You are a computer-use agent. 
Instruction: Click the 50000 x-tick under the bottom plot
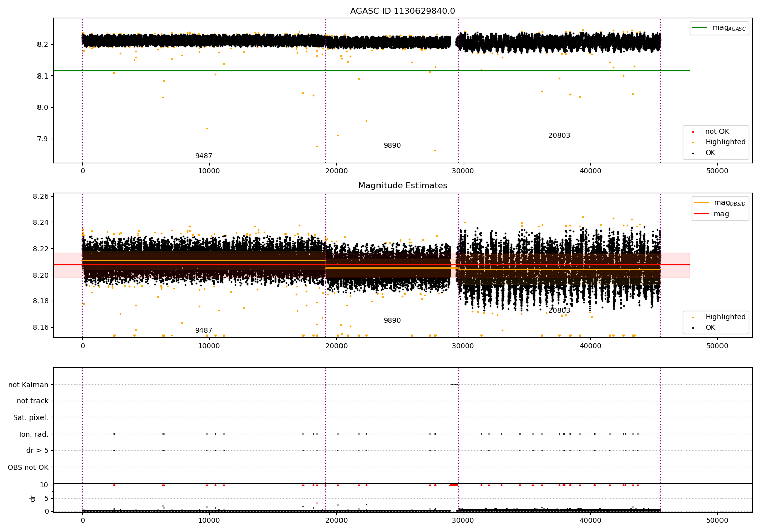click(717, 521)
